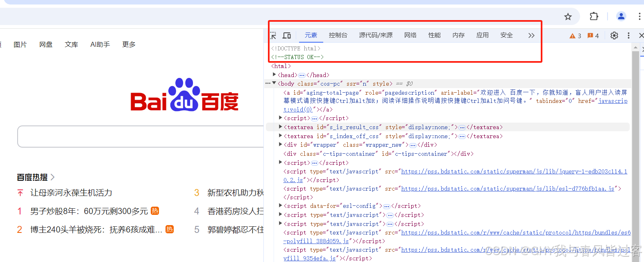Switch to the 源代码/来源 tab

coord(376,35)
